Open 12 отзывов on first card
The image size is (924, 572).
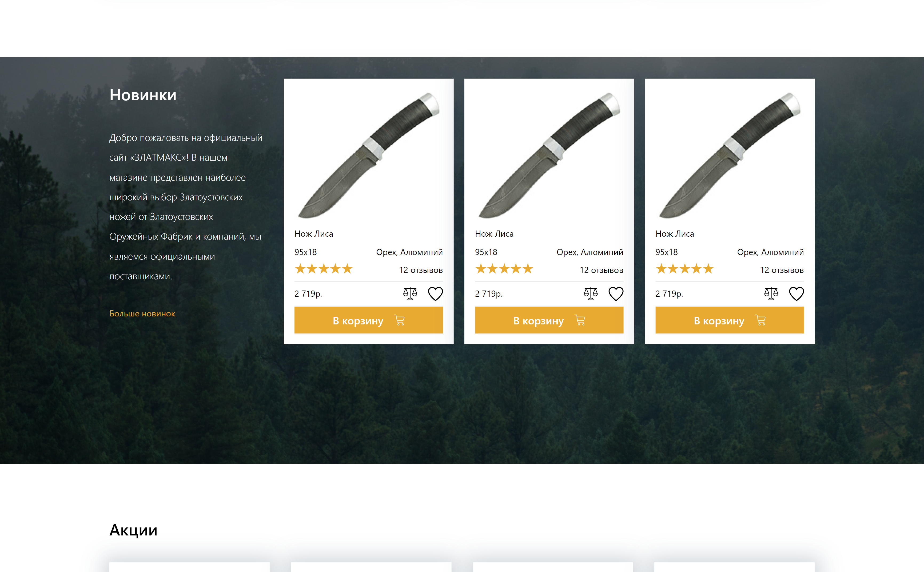(x=421, y=270)
